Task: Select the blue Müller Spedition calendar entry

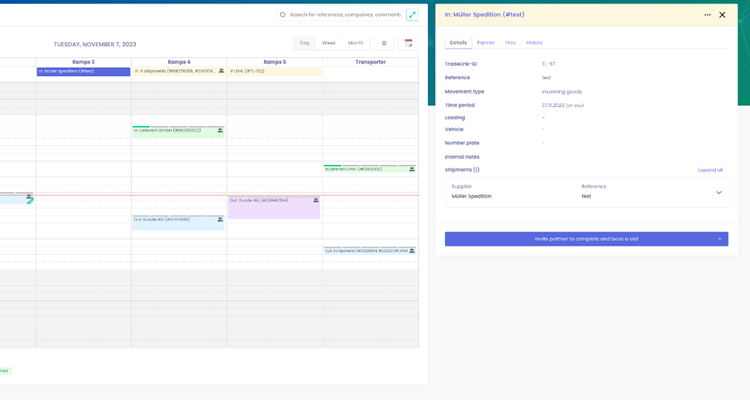Action: (x=83, y=71)
